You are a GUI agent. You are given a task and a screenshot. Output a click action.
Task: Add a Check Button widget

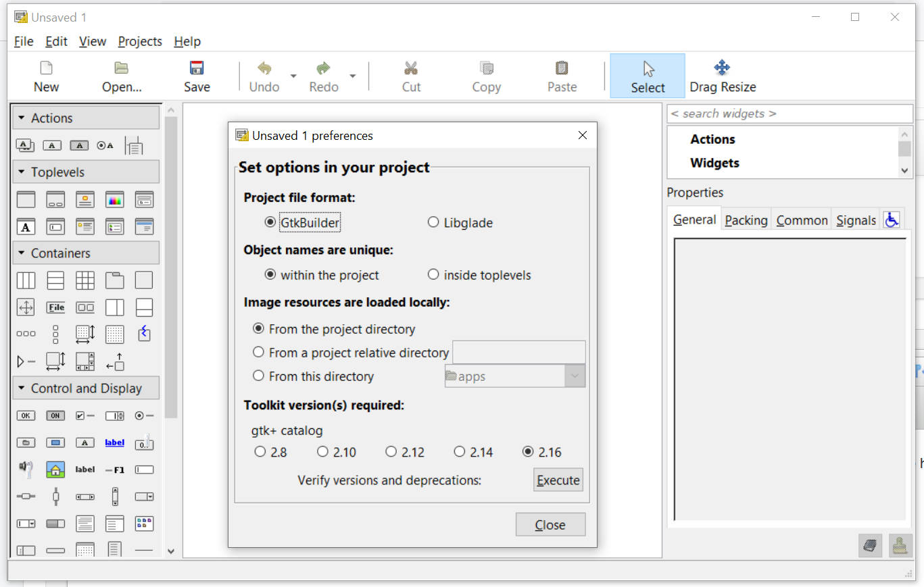click(85, 415)
